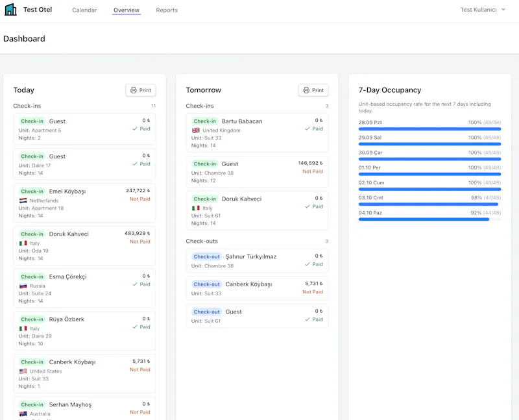Click the 28.09 Pzt occupancy bar
519x420 pixels.
(429, 129)
